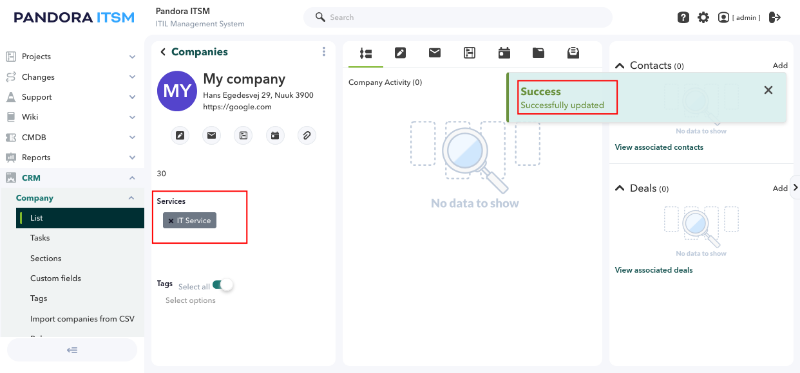800x373 pixels.
Task: Open View associated contacts link
Action: pos(659,147)
